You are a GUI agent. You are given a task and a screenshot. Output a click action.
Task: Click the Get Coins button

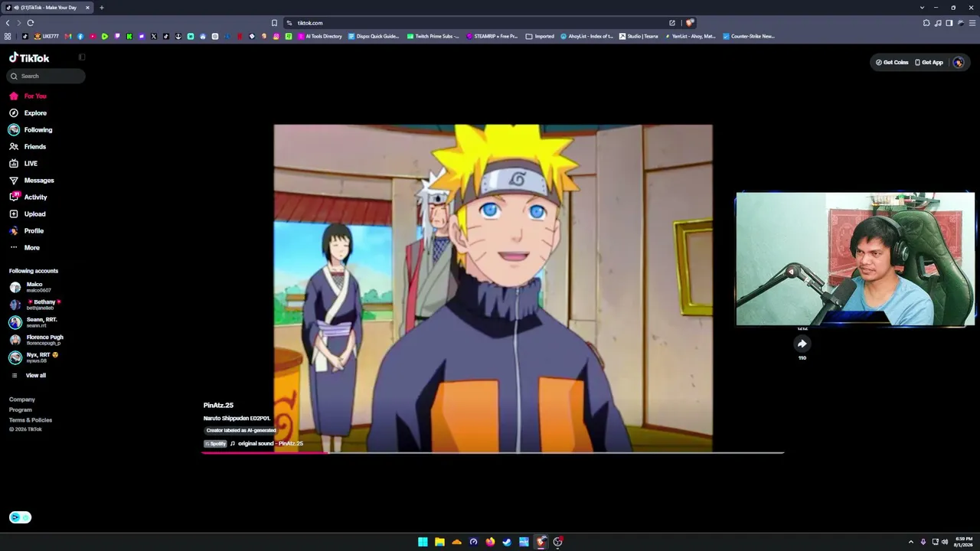pyautogui.click(x=892, y=62)
